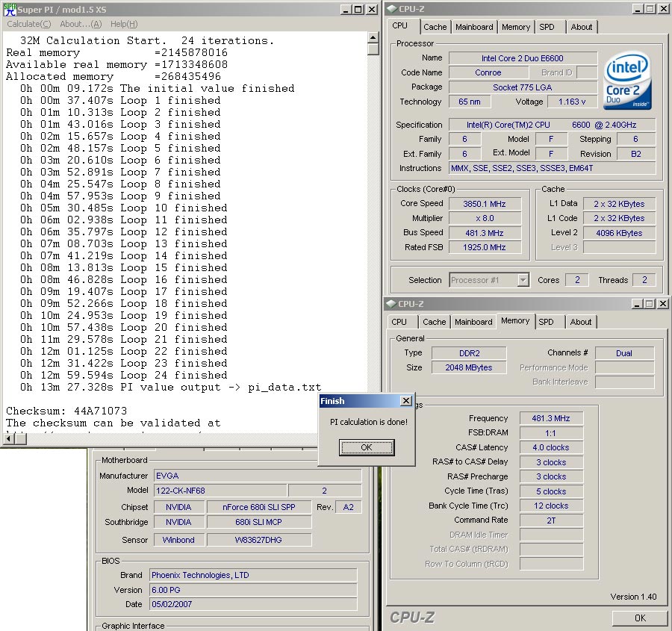
Task: Click the Super PI scroll left arrow
Action: click(8, 438)
